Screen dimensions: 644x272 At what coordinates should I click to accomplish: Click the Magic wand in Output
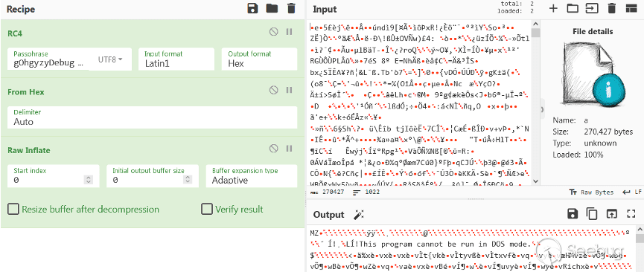(x=359, y=214)
